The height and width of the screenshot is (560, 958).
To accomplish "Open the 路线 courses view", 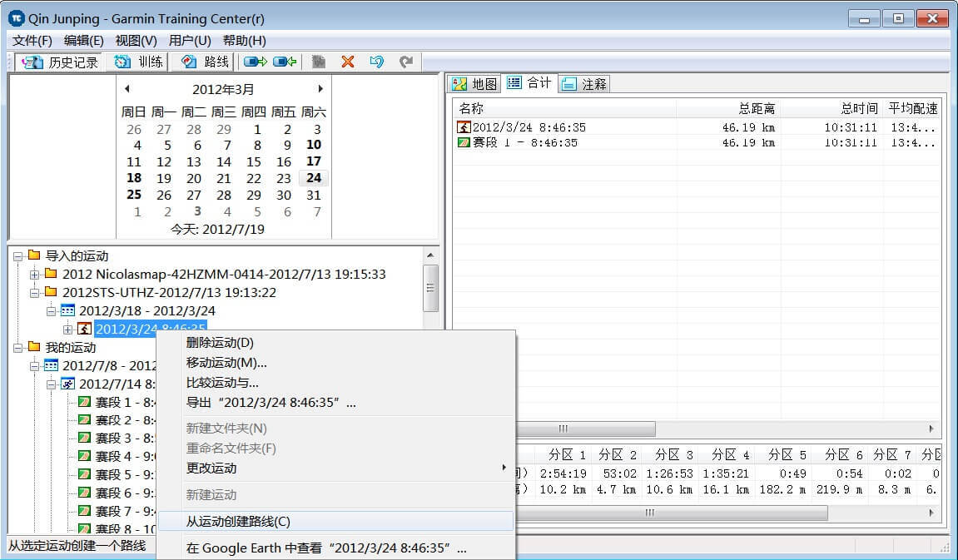I will (x=205, y=62).
